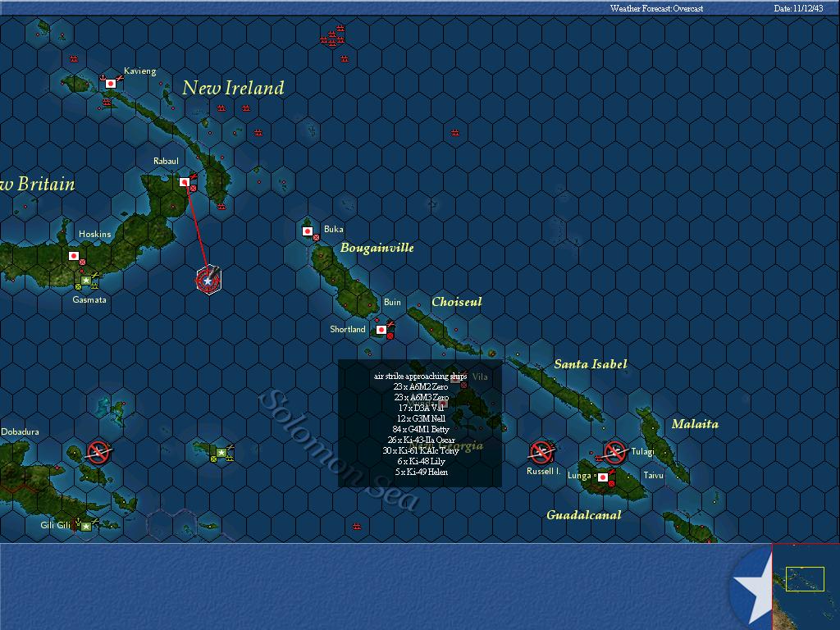This screenshot has width=840, height=630.
Task: Click the Taivu label
Action: 653,475
